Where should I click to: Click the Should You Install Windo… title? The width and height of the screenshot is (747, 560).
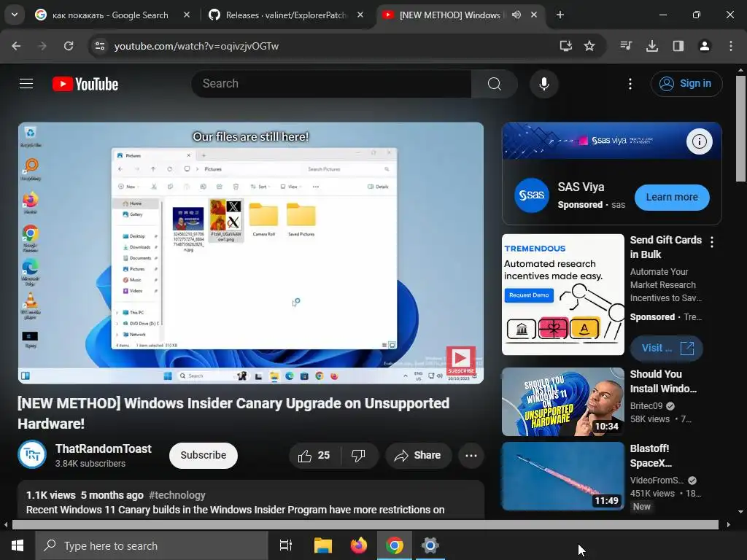(663, 381)
